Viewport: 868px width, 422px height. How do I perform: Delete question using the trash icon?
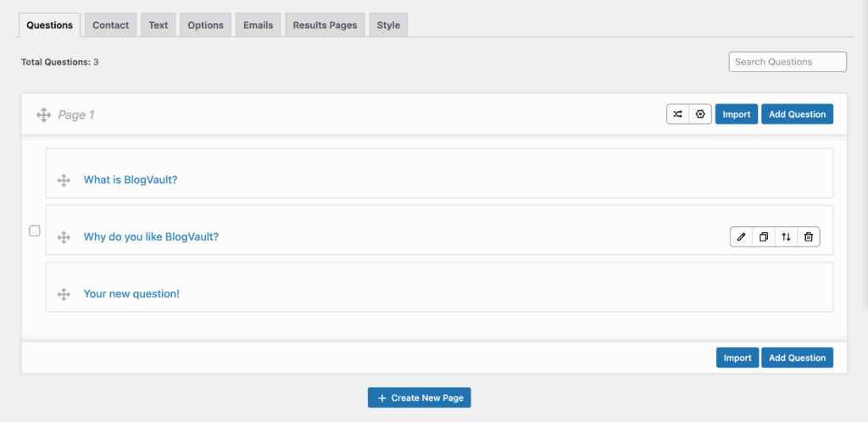click(x=809, y=236)
